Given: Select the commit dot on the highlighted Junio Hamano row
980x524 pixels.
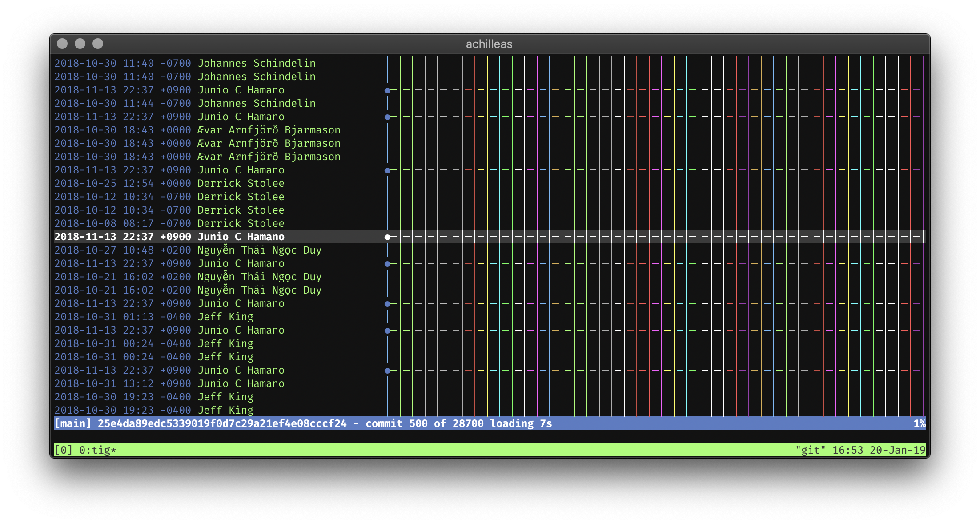Looking at the screenshot, I should [x=387, y=237].
